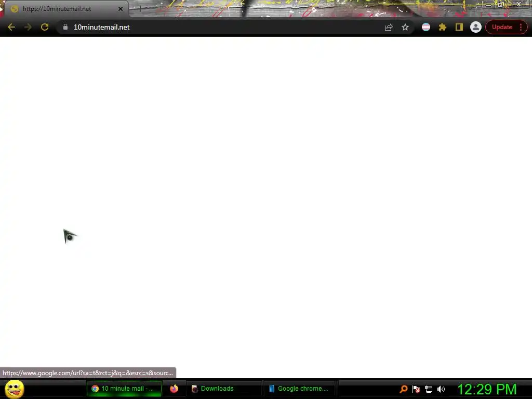
Task: Minimize the Chrome window
Action: coord(488,5)
